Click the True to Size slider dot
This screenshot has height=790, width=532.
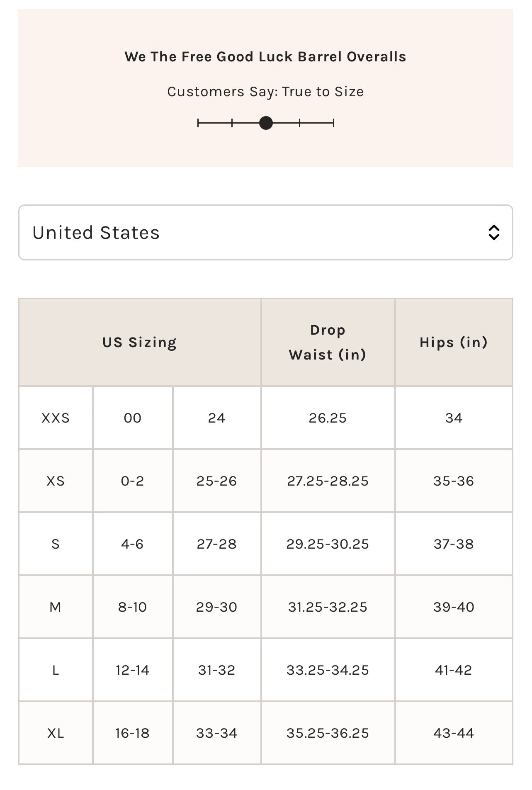tap(266, 123)
